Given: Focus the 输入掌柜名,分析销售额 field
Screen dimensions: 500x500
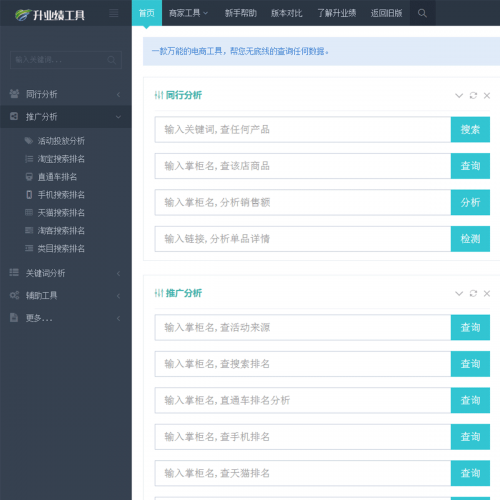Looking at the screenshot, I should (303, 202).
